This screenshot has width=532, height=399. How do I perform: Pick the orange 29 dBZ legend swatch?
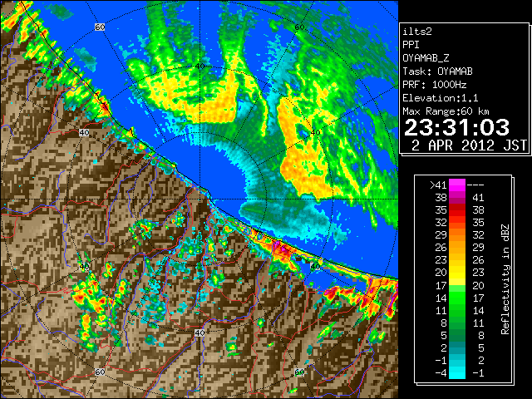[457, 235]
